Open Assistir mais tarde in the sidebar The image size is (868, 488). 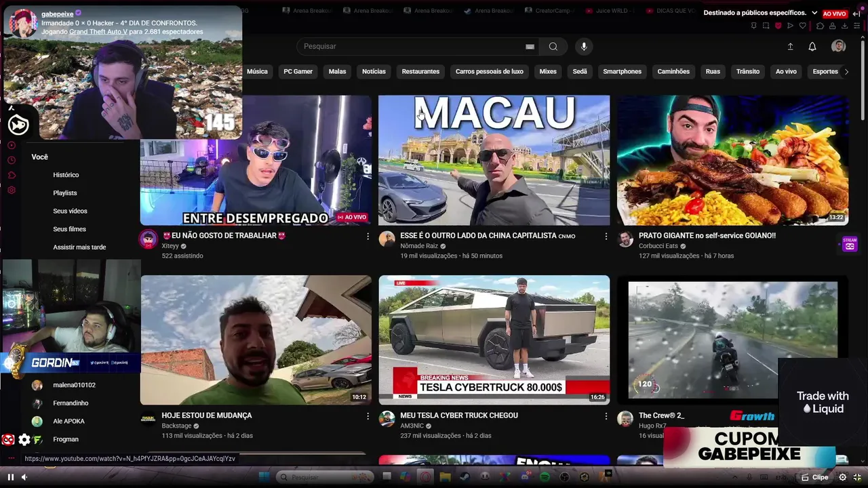(x=79, y=247)
